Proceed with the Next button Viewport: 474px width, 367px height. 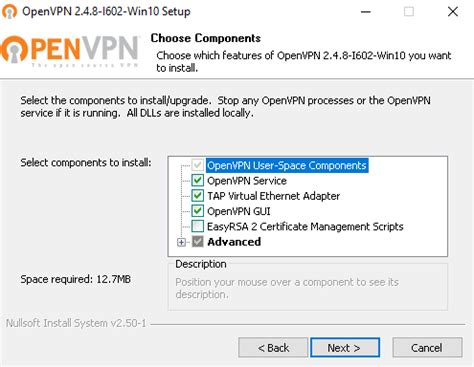coord(345,348)
